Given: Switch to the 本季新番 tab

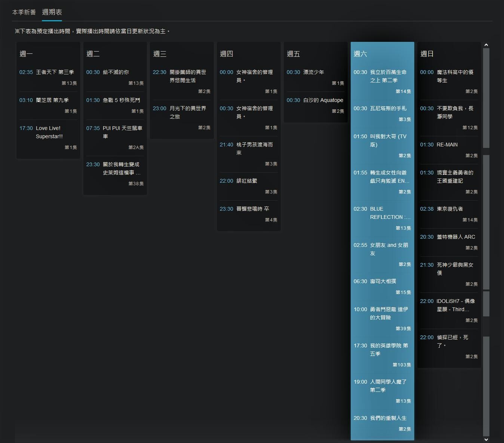Looking at the screenshot, I should pyautogui.click(x=24, y=12).
